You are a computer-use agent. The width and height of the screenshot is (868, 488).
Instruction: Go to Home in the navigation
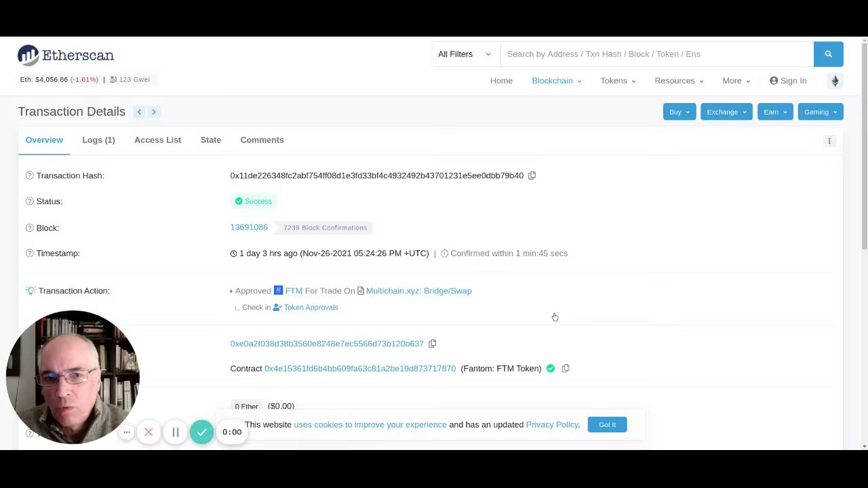501,81
